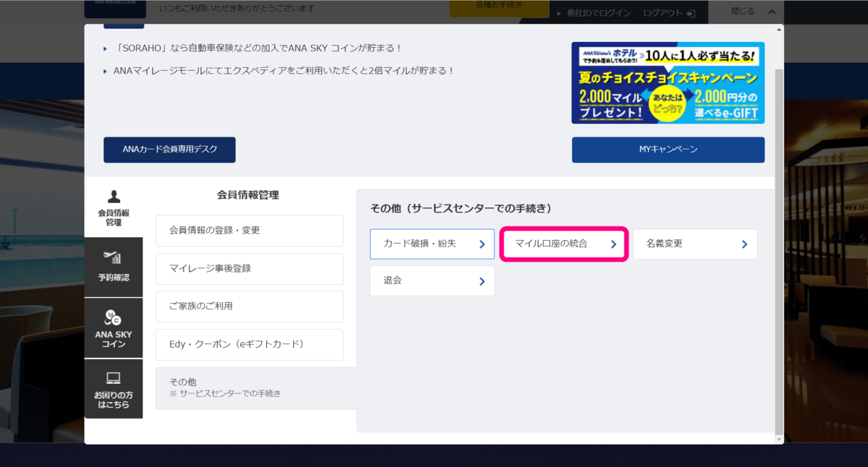
Task: Click 他社IDでログイン link in header
Action: pyautogui.click(x=599, y=13)
